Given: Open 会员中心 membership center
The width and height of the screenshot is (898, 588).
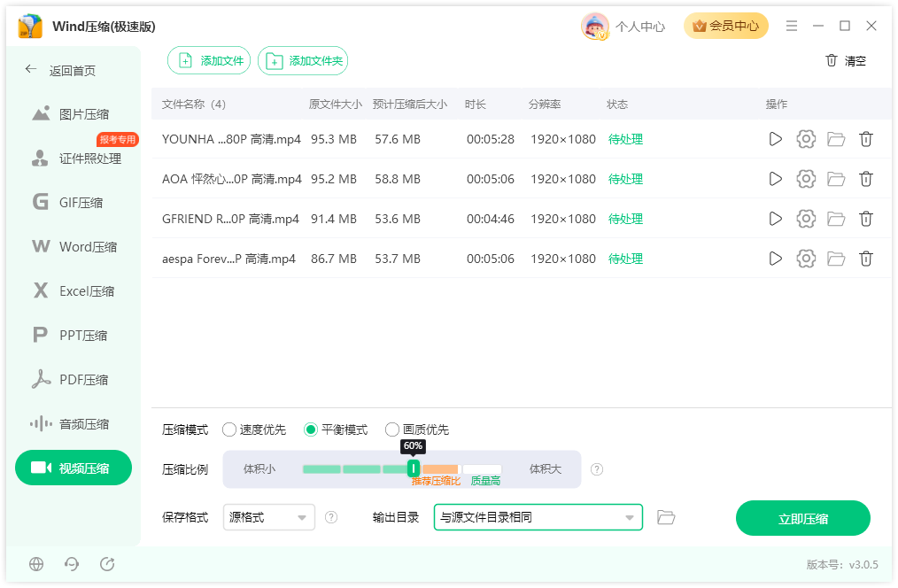Looking at the screenshot, I should point(725,27).
